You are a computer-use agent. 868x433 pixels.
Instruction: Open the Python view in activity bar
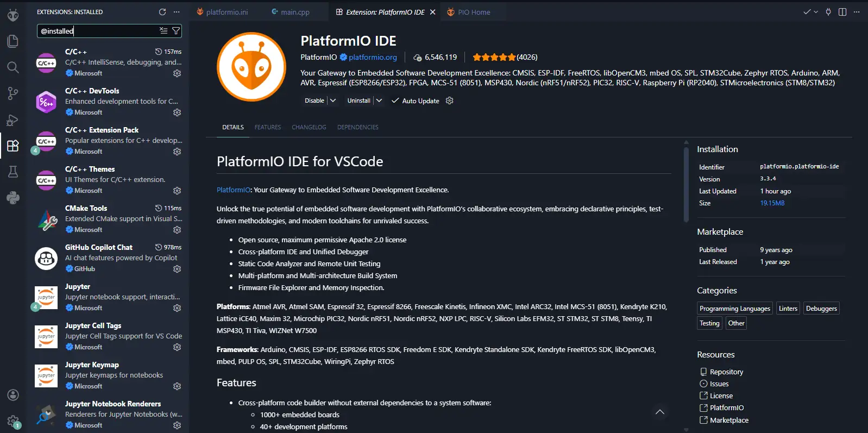click(13, 198)
